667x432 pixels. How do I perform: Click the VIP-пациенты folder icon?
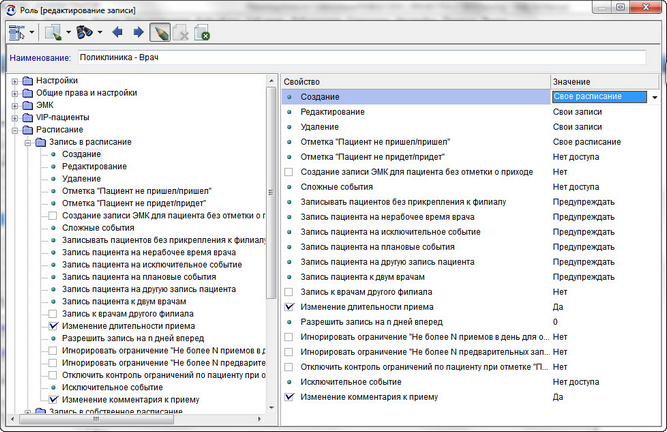click(28, 117)
